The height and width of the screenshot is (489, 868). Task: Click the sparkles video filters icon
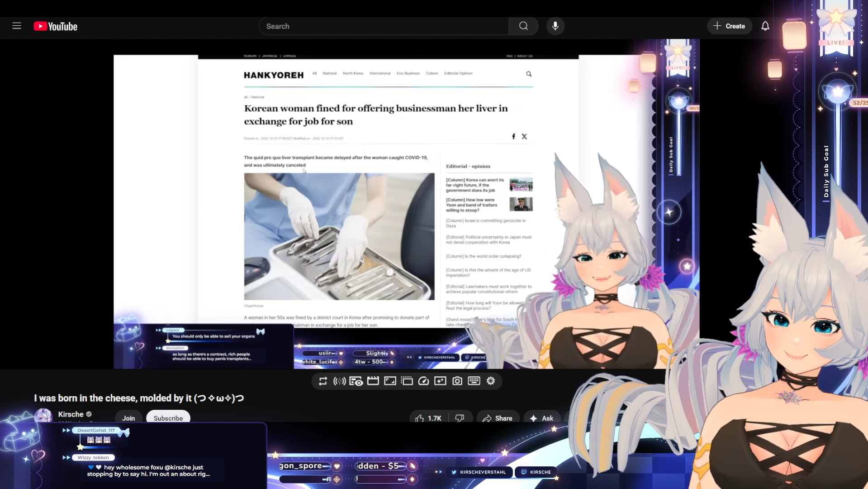(440, 381)
